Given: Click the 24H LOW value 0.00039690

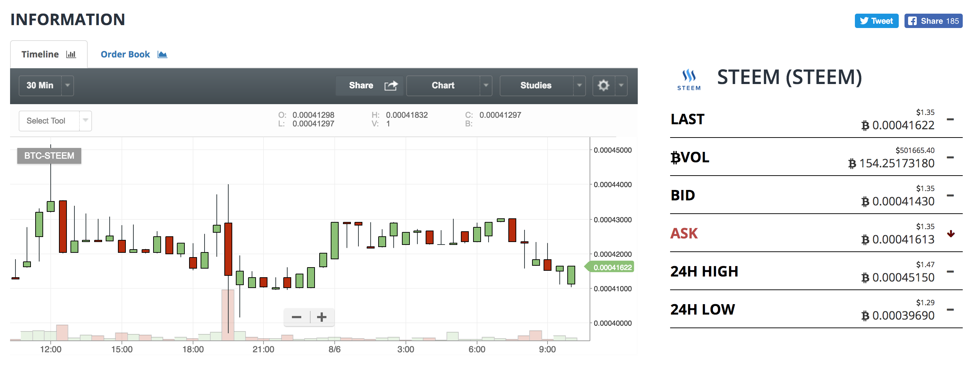Looking at the screenshot, I should (898, 315).
